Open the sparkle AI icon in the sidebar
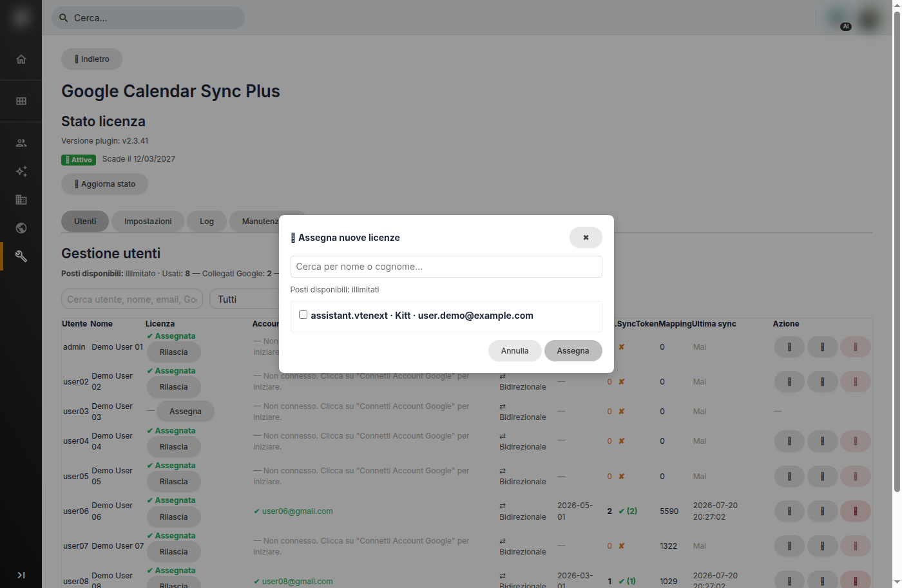The width and height of the screenshot is (902, 588). (21, 171)
